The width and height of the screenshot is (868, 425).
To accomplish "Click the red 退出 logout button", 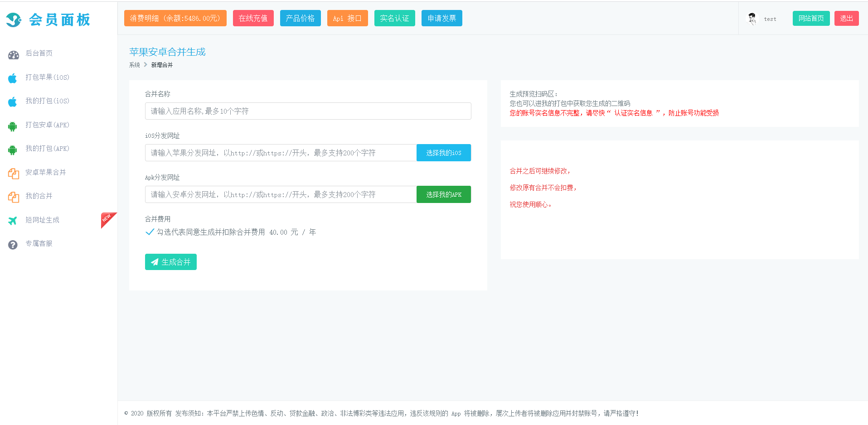I will point(846,18).
